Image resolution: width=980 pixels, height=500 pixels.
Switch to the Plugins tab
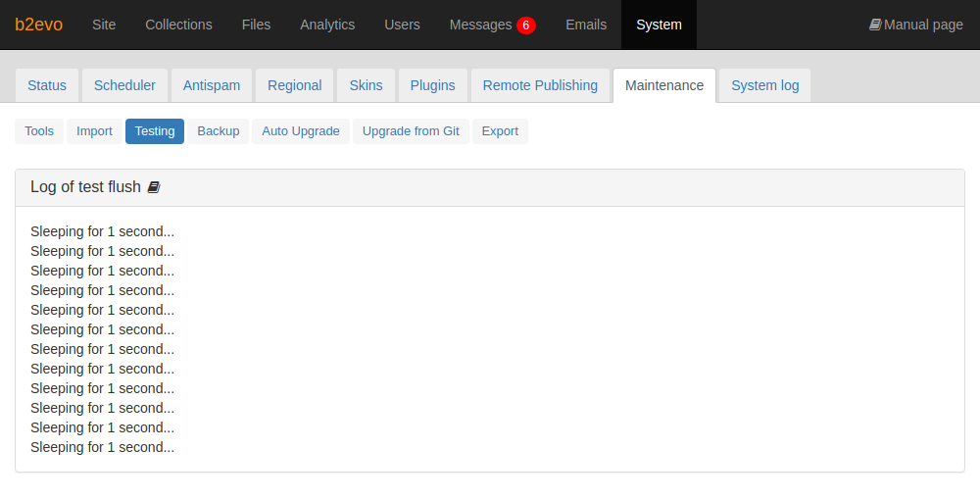click(432, 85)
